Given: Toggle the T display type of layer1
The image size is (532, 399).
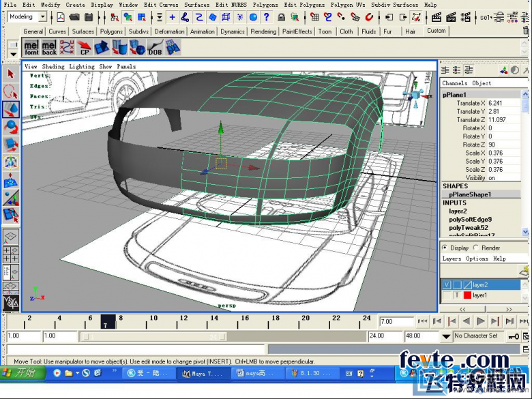Looking at the screenshot, I should click(457, 295).
